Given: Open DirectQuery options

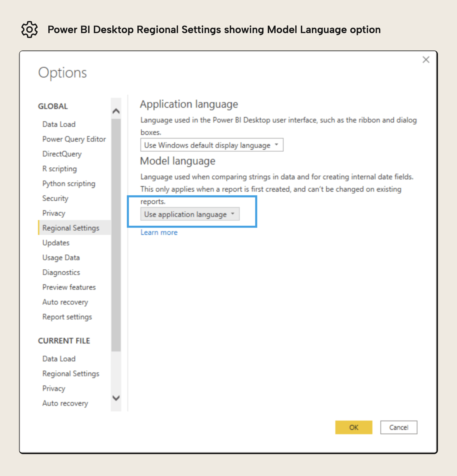Looking at the screenshot, I should [62, 154].
